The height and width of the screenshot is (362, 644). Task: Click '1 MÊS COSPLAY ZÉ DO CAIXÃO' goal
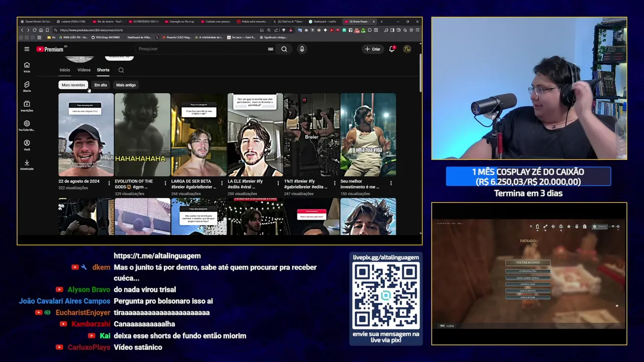[528, 177]
